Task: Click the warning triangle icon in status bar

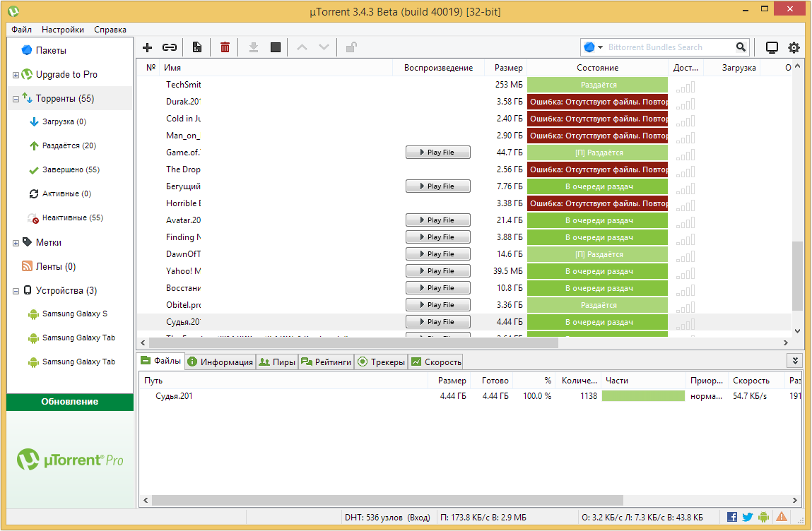Action: [x=782, y=516]
